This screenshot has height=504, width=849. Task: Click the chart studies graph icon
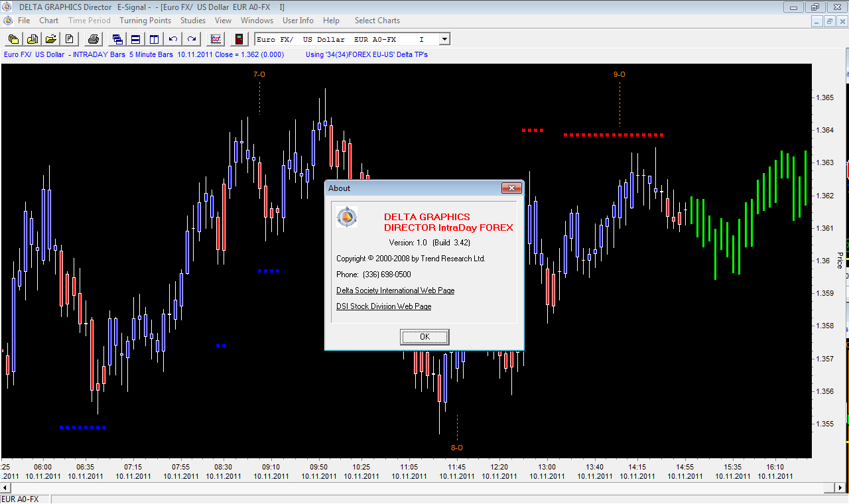tap(216, 39)
